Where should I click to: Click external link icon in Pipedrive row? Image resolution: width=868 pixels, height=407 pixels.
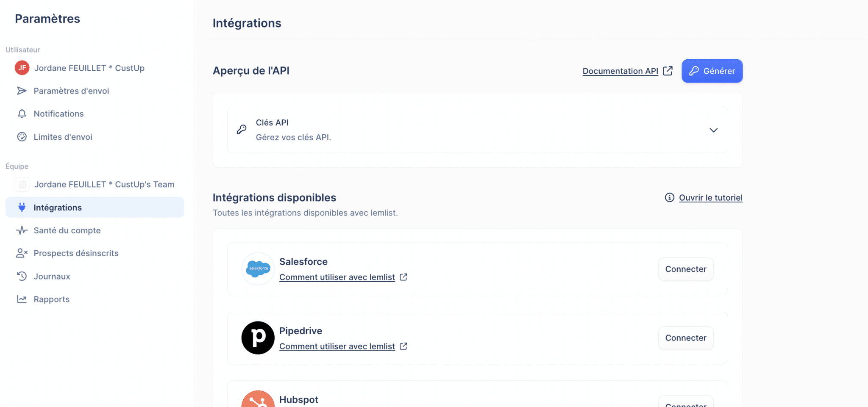(403, 346)
